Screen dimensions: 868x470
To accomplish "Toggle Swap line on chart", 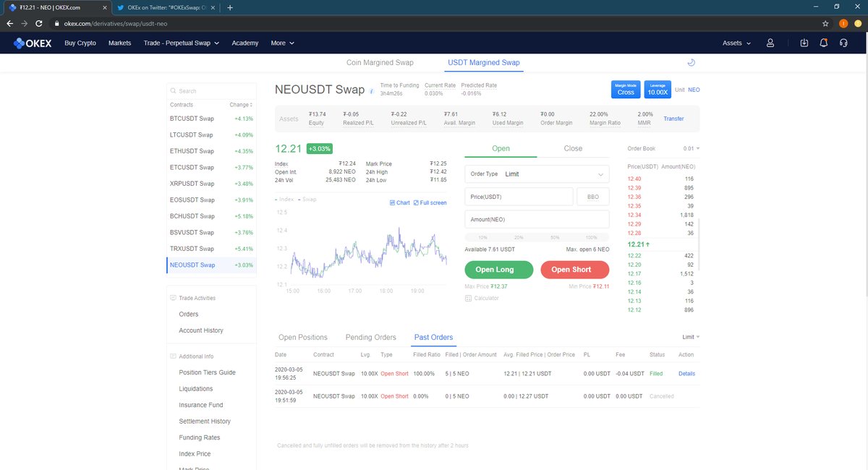I will (307, 199).
